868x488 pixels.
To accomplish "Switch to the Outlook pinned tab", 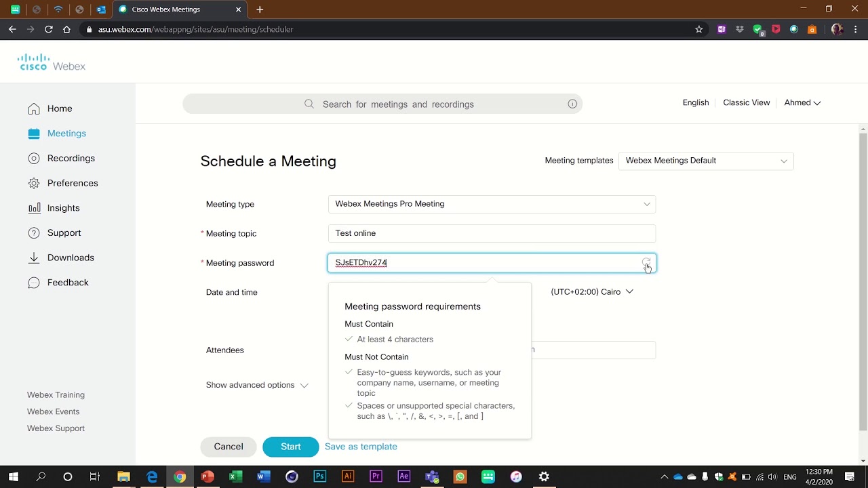I will pos(101,9).
